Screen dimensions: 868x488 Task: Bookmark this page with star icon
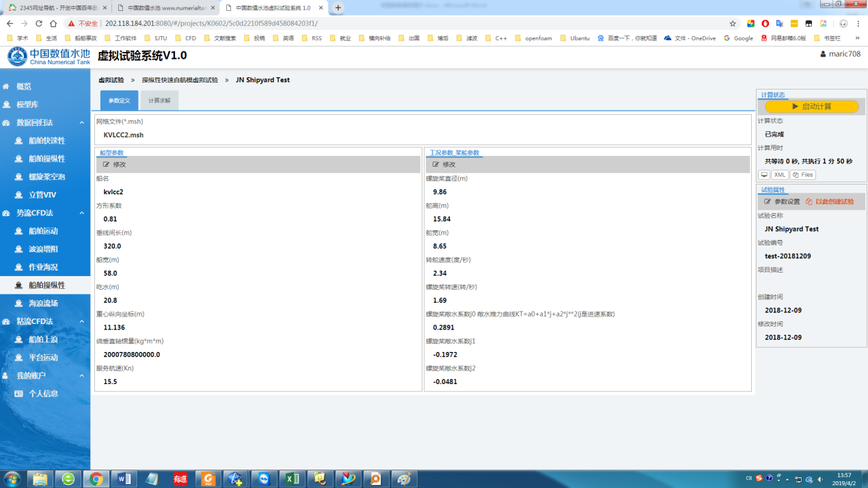coord(733,23)
